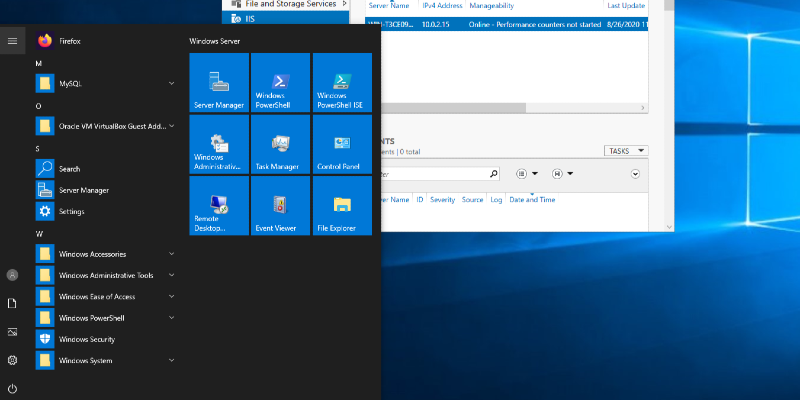The height and width of the screenshot is (400, 800).
Task: Click the Power button in Start
Action: (12, 389)
